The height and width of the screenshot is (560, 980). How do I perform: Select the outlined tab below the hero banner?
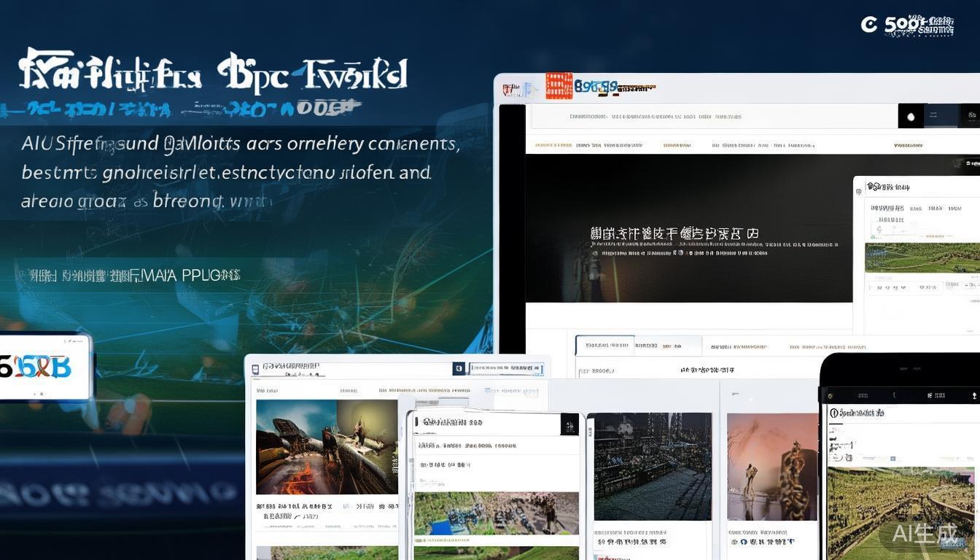point(604,346)
